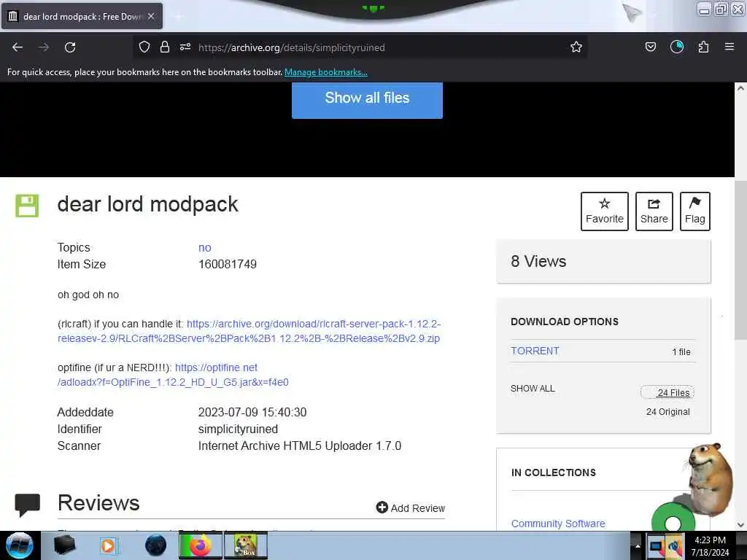Open the optifine.net download link

173,375
